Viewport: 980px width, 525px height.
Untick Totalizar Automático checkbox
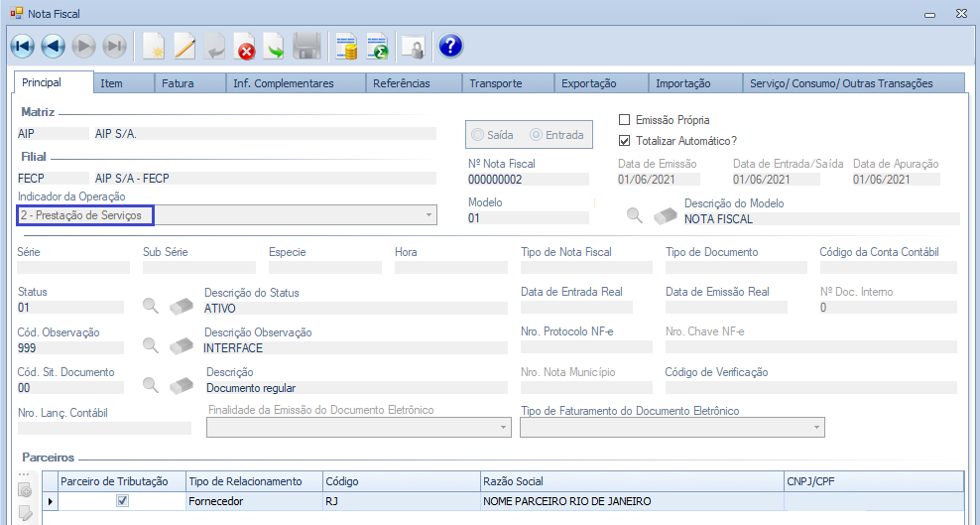pyautogui.click(x=624, y=141)
